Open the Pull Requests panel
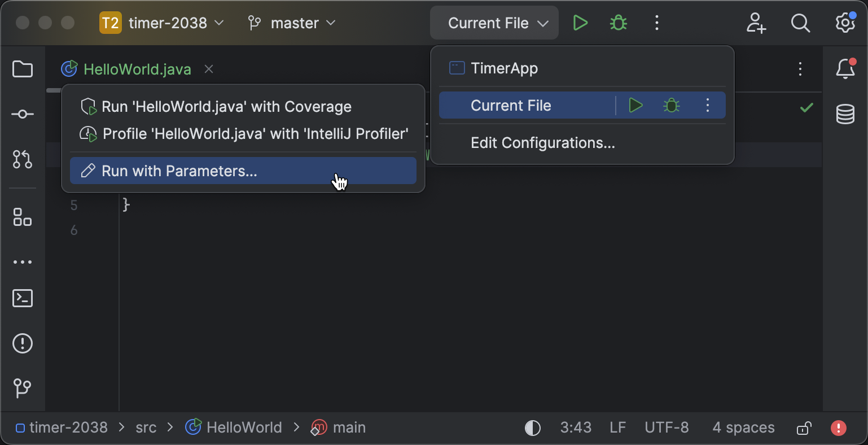 [22, 159]
